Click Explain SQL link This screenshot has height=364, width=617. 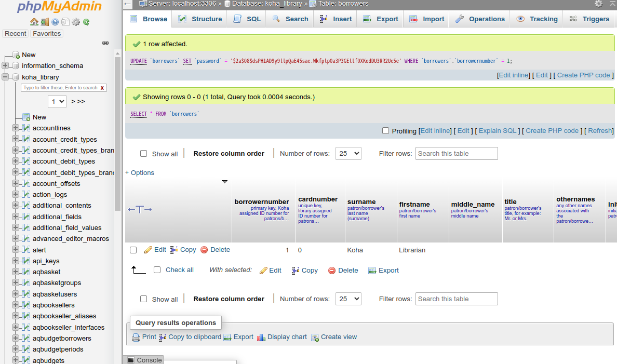click(498, 131)
